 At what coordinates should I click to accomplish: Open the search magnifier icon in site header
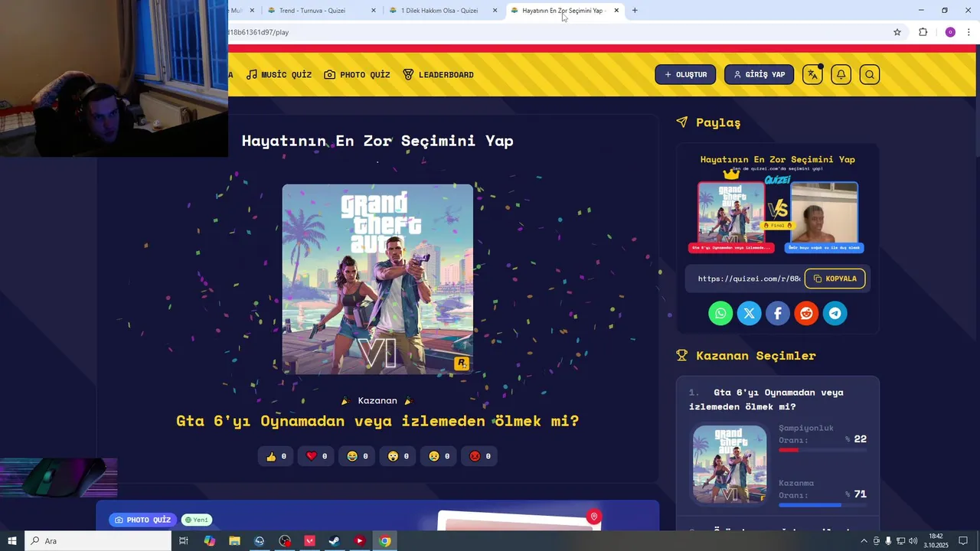click(x=870, y=74)
